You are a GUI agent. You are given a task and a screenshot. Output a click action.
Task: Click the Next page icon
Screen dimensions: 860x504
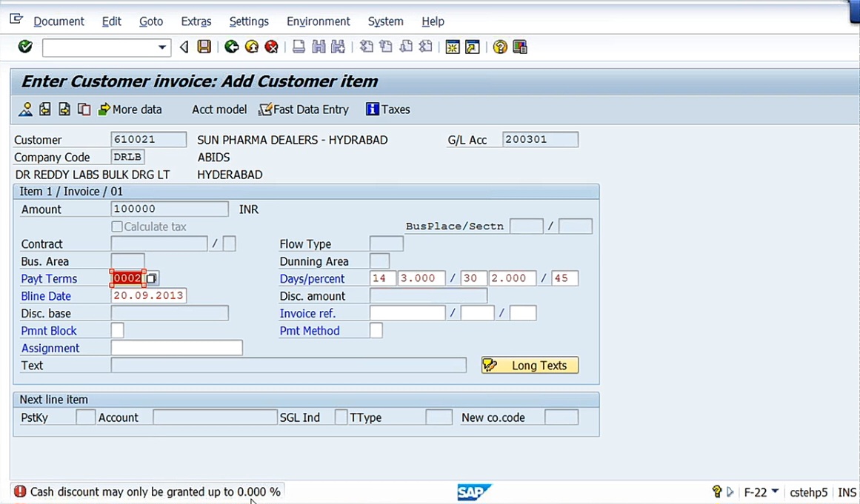(406, 47)
